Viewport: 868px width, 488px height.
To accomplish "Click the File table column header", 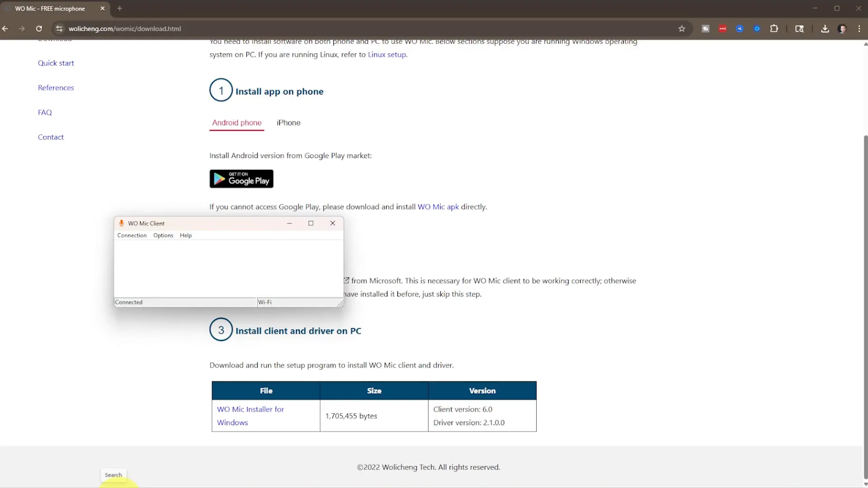I will pyautogui.click(x=266, y=391).
